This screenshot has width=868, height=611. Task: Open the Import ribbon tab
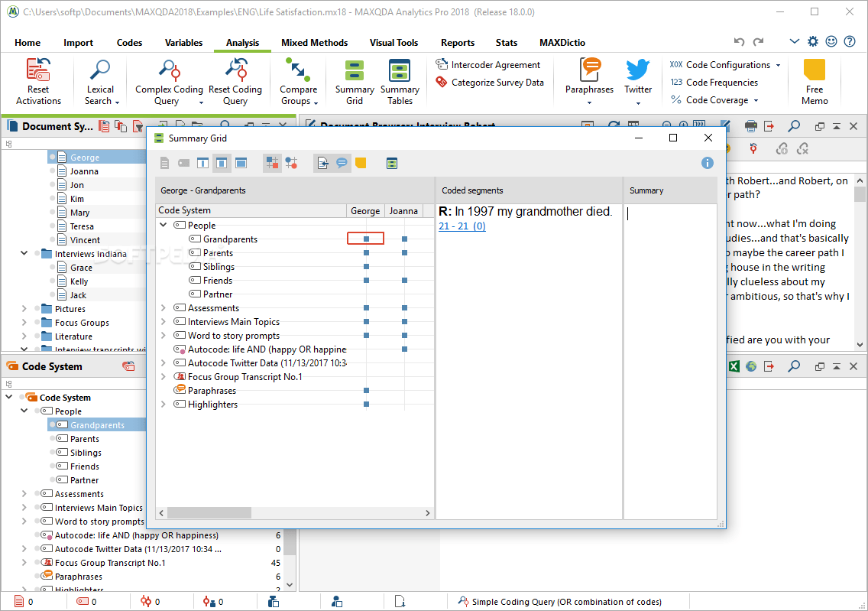click(x=78, y=43)
